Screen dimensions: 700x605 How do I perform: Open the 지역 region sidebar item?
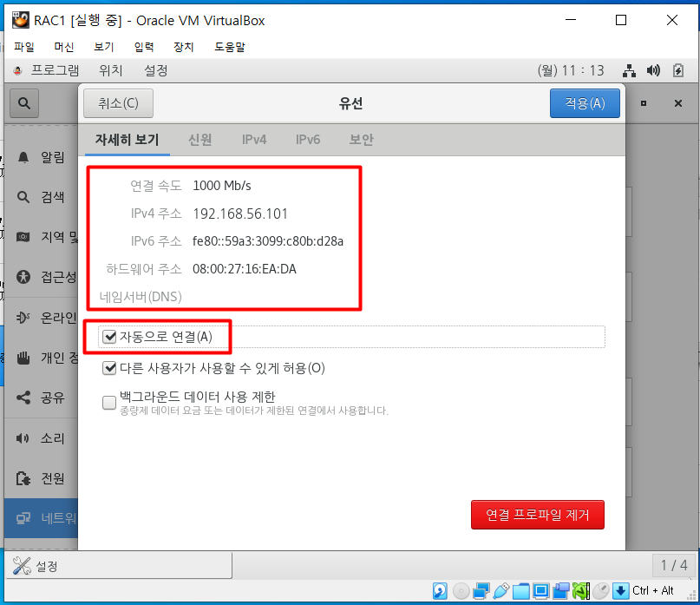coord(41,237)
